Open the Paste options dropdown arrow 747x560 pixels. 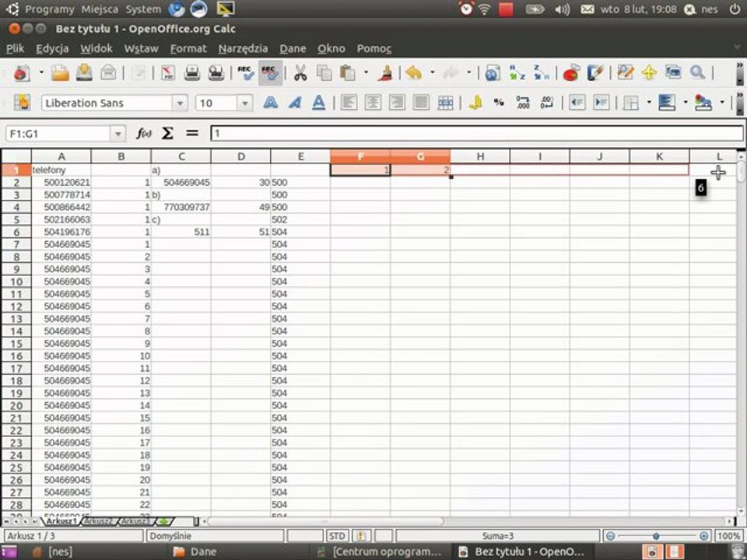click(366, 73)
